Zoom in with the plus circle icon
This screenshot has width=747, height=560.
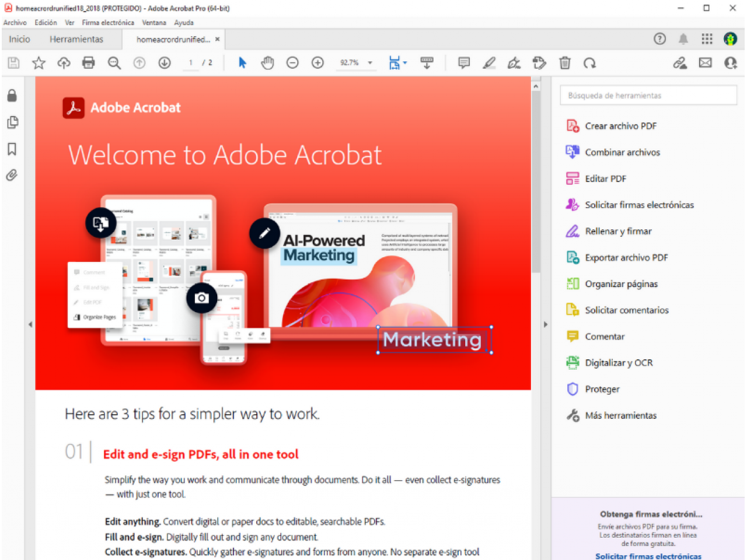click(x=317, y=62)
